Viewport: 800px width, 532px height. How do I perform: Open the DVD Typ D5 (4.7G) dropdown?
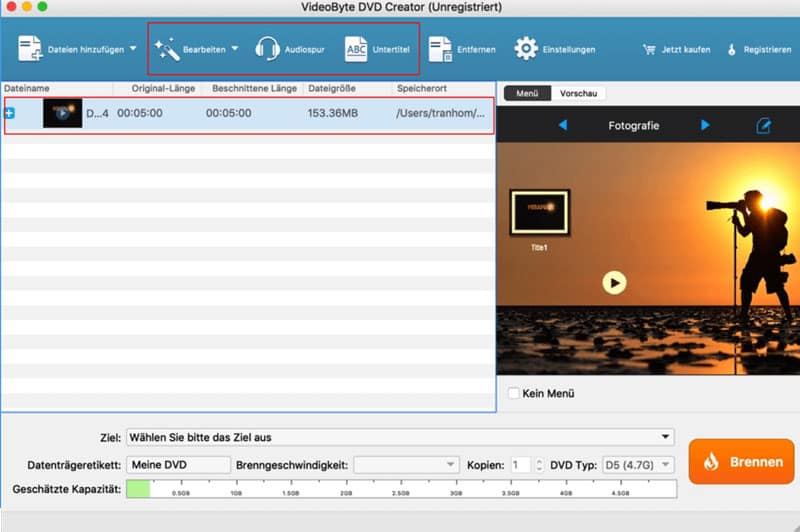(638, 465)
